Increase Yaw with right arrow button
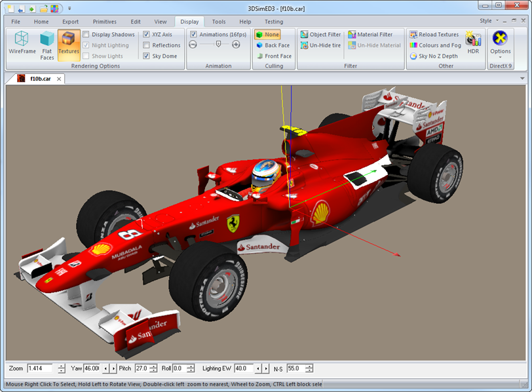 tap(113, 368)
